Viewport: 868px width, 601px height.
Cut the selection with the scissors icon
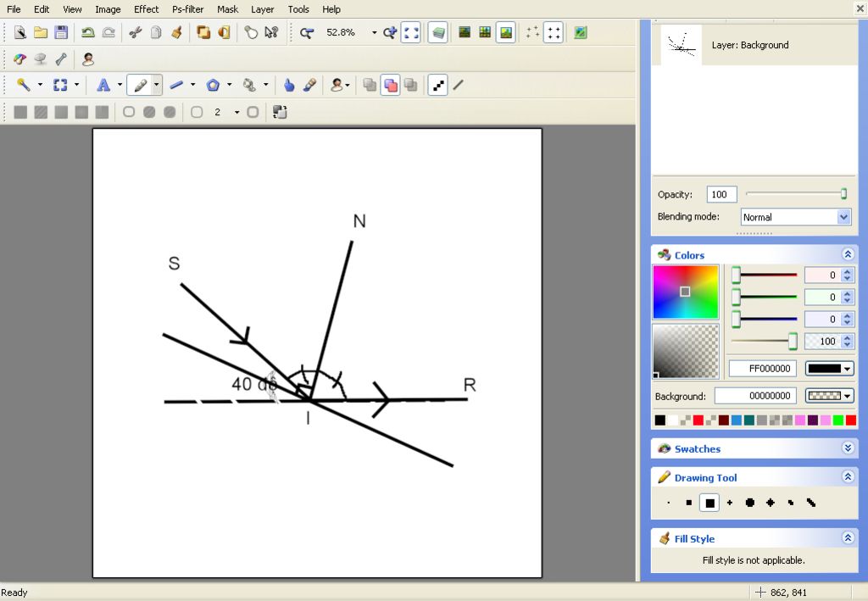135,33
